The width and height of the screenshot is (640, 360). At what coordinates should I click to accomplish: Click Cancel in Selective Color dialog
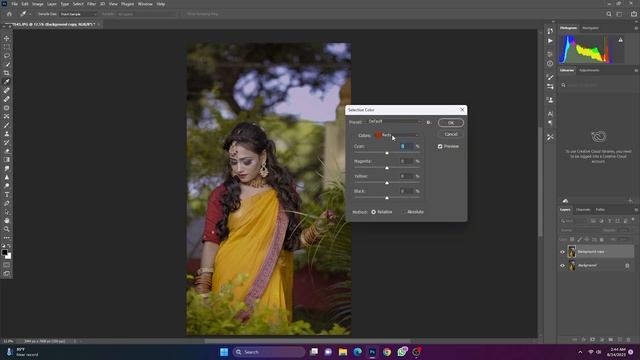click(x=451, y=134)
